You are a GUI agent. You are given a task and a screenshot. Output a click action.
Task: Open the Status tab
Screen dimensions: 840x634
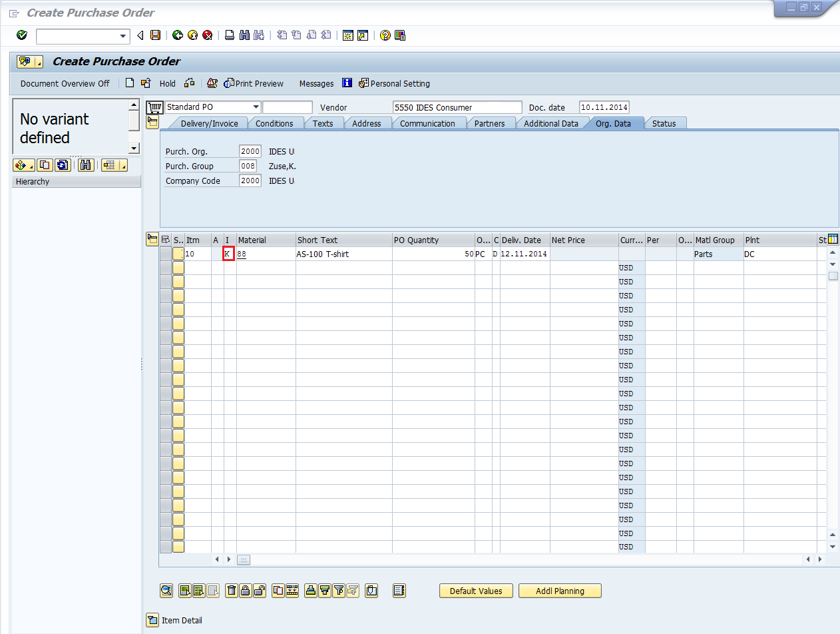pyautogui.click(x=664, y=123)
